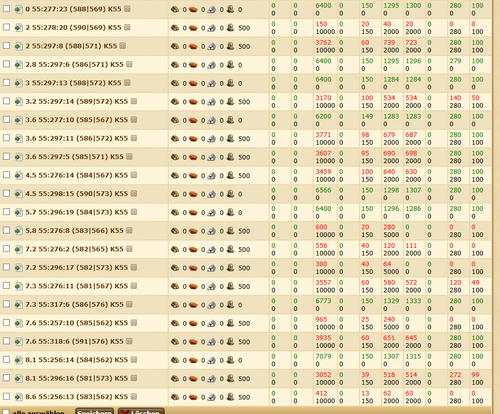This screenshot has height=414, width=500.
Task: Tick checkbox for village 7.2 55:296:17
Action: point(6,267)
